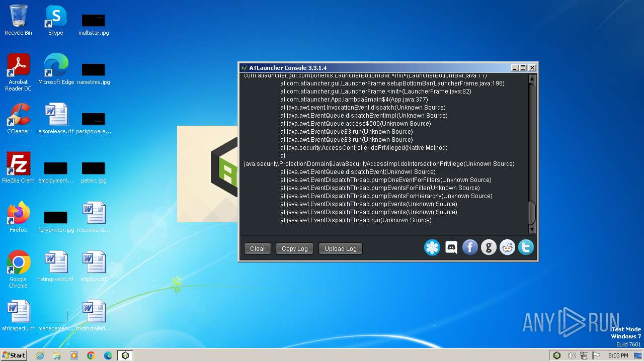This screenshot has height=362, width=644.
Task: Select the recommend... desktop document
Action: 94,217
